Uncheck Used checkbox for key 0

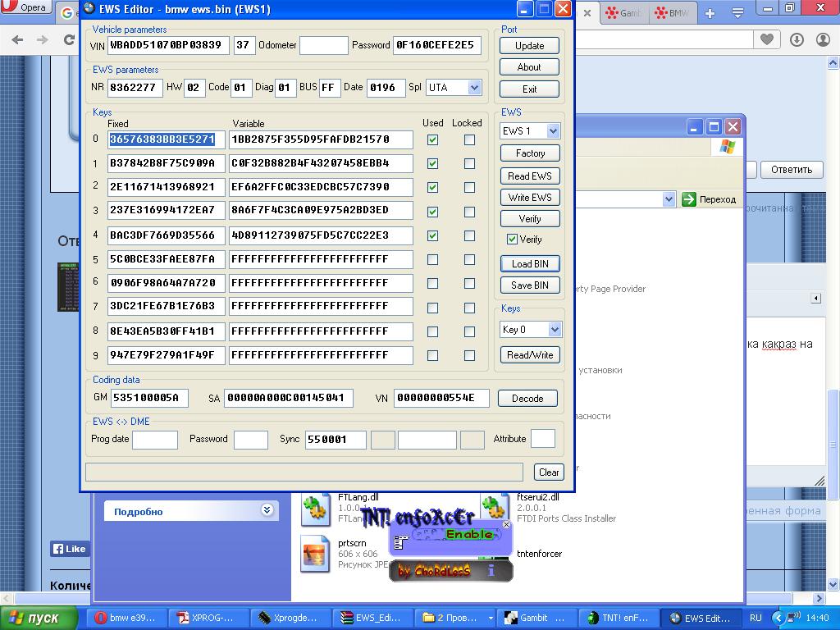click(433, 139)
